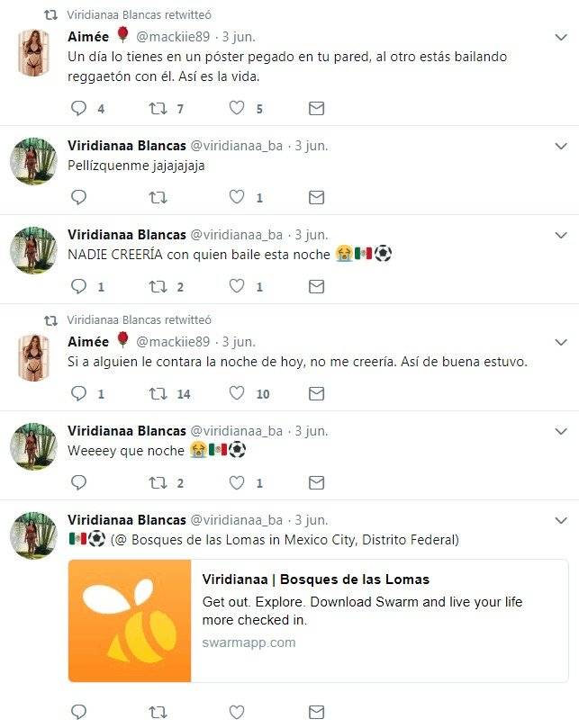This screenshot has width=579, height=728.
Task: Retweet the "Un día lo tienes" tweet
Action: pyautogui.click(x=158, y=108)
